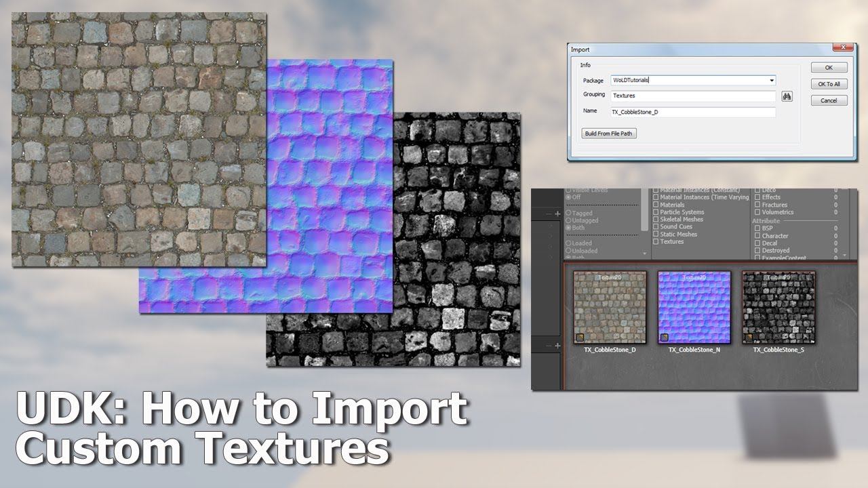
Task: Click OK in the Import dialog
Action: pos(829,68)
